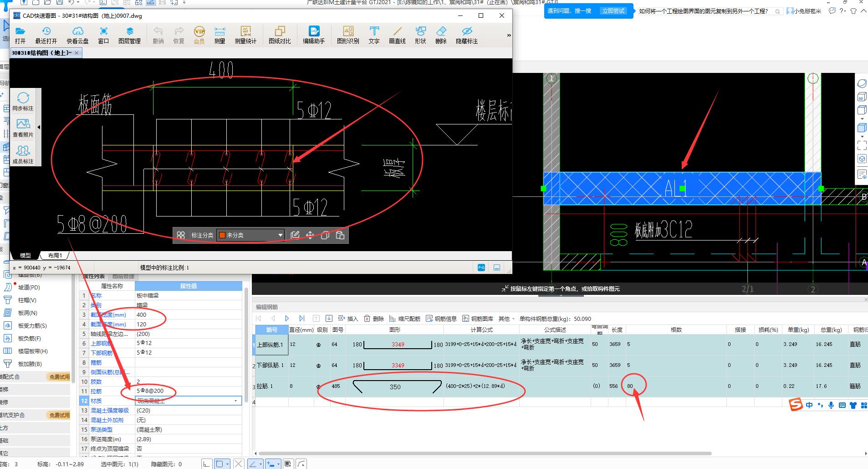Click the Sogou input method icon
The image size is (868, 469).
(x=796, y=405)
